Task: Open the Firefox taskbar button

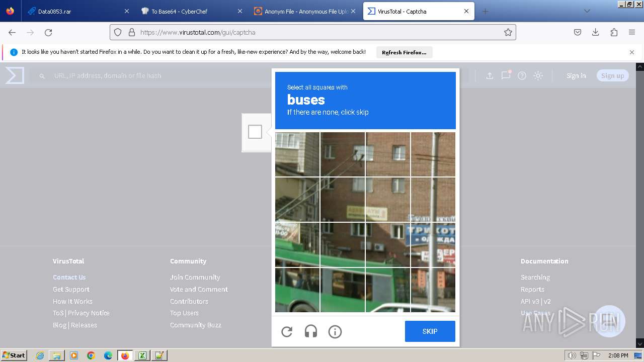Action: coord(125,355)
